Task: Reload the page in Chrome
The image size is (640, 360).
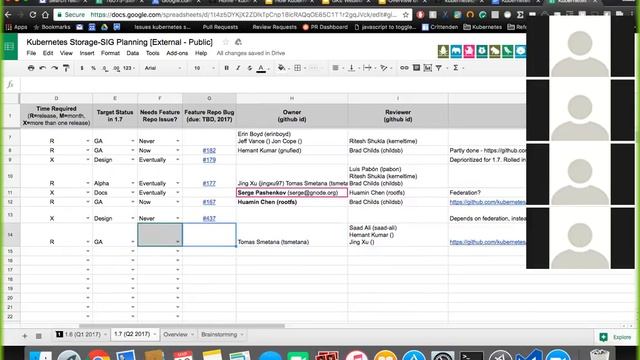Action: click(x=33, y=15)
